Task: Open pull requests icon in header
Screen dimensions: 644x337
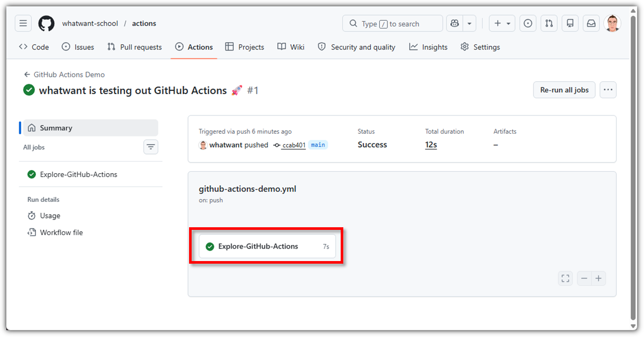Action: 549,23
